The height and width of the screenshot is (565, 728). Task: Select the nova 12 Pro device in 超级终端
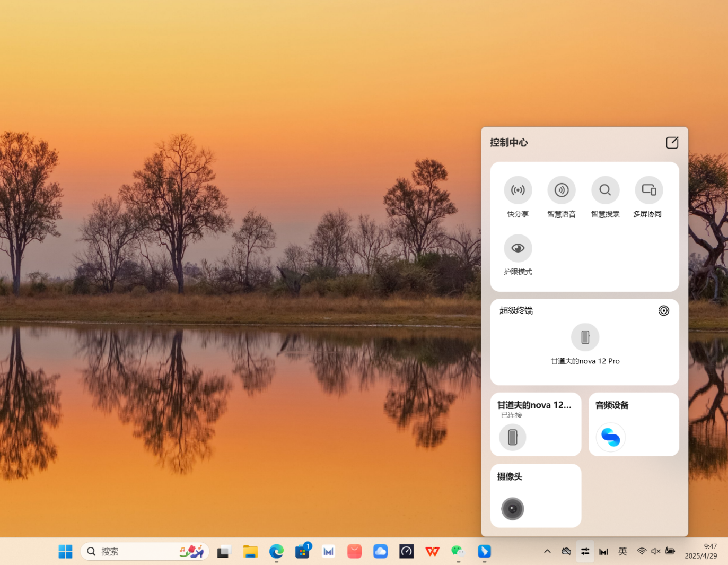[585, 337]
